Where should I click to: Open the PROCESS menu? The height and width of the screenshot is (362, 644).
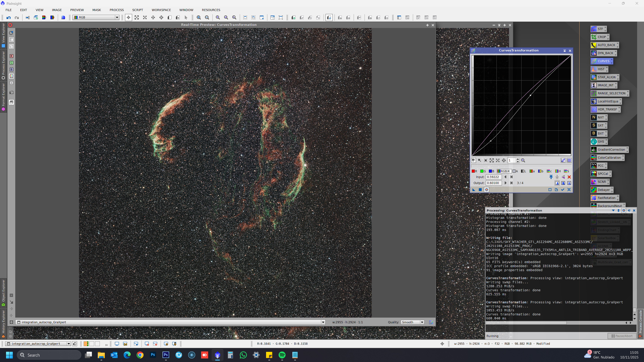[x=117, y=10]
